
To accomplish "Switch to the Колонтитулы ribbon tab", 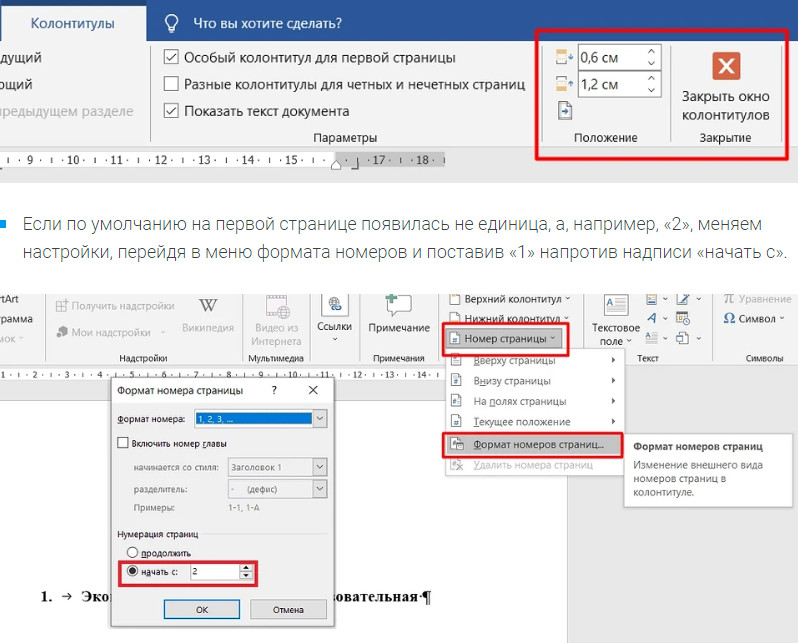I will tap(71, 23).
